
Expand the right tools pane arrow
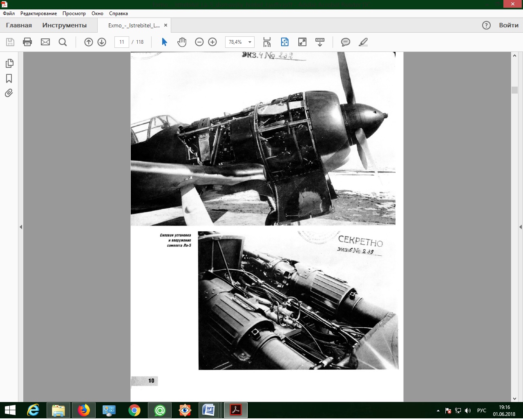pos(520,227)
